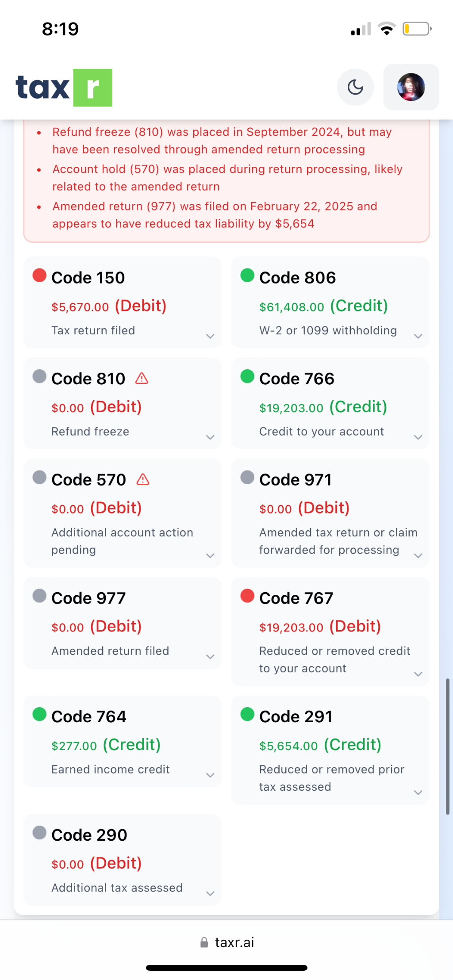Click the red status dot on Code 150
The height and width of the screenshot is (980, 453).
click(39, 276)
